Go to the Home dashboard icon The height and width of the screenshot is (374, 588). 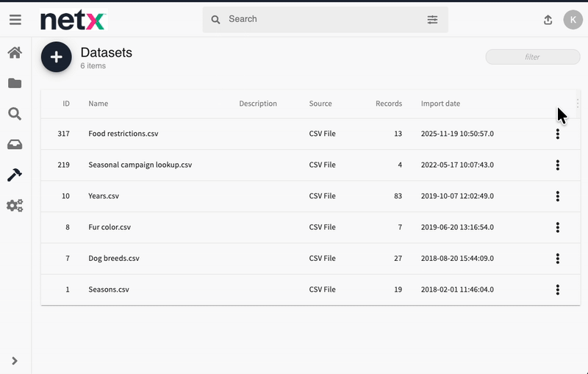(x=15, y=53)
